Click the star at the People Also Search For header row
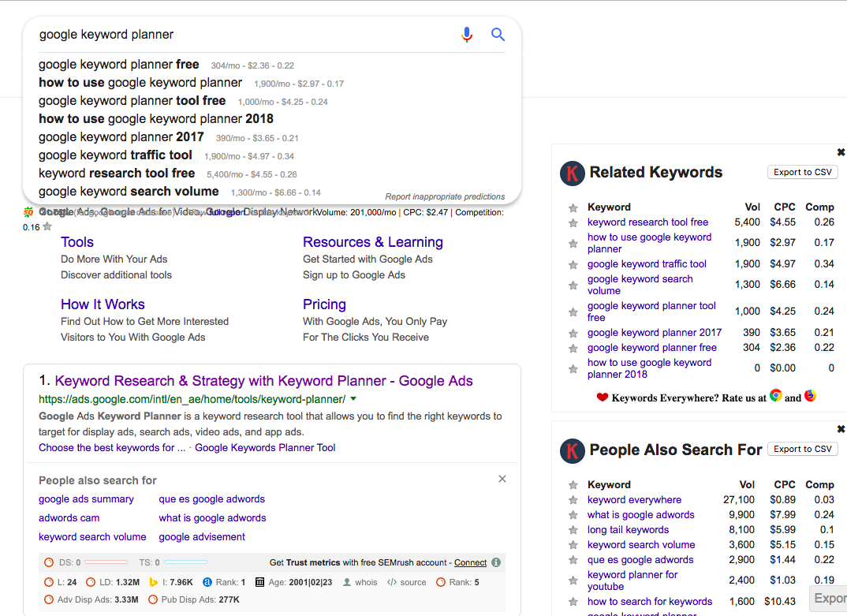847x616 pixels. tap(573, 485)
